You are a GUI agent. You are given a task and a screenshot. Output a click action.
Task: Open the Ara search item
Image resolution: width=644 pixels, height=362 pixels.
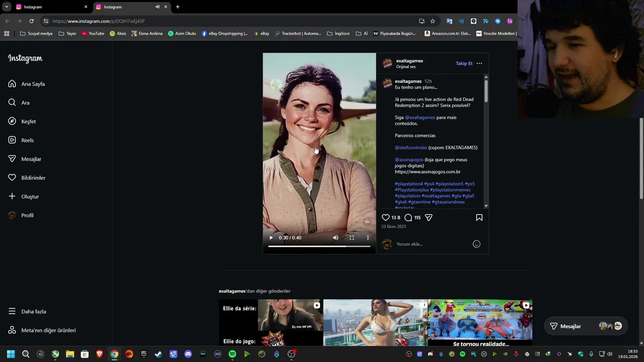coord(19,103)
